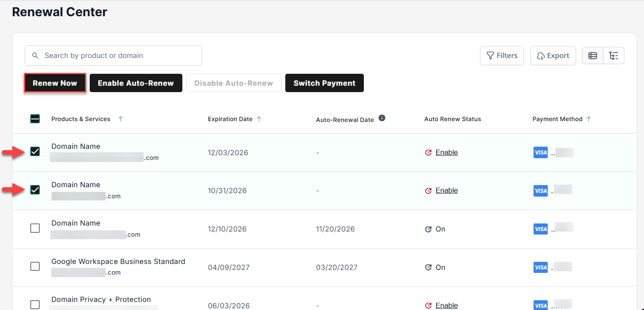The height and width of the screenshot is (310, 644).
Task: Sort by Expiration Date arrow
Action: pyautogui.click(x=259, y=119)
